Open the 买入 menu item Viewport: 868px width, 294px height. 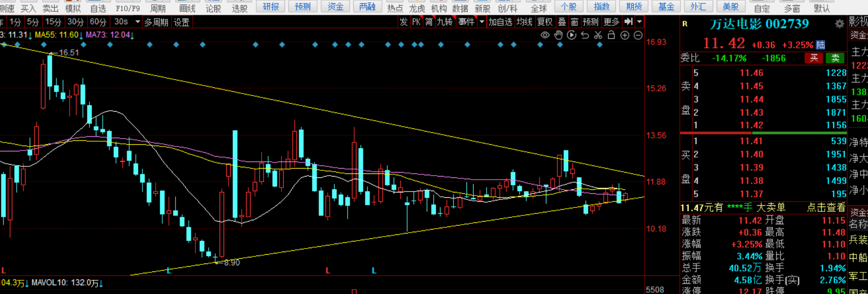[28, 8]
